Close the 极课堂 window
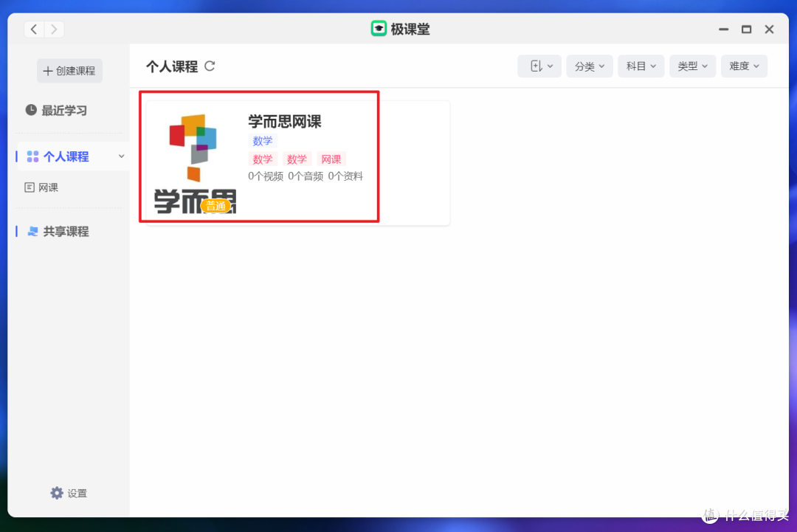Screen dimensions: 797x532 [x=769, y=30]
